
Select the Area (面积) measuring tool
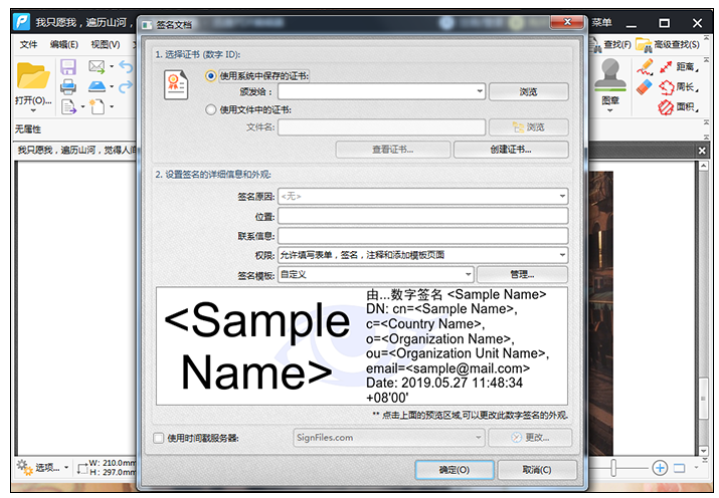point(679,107)
